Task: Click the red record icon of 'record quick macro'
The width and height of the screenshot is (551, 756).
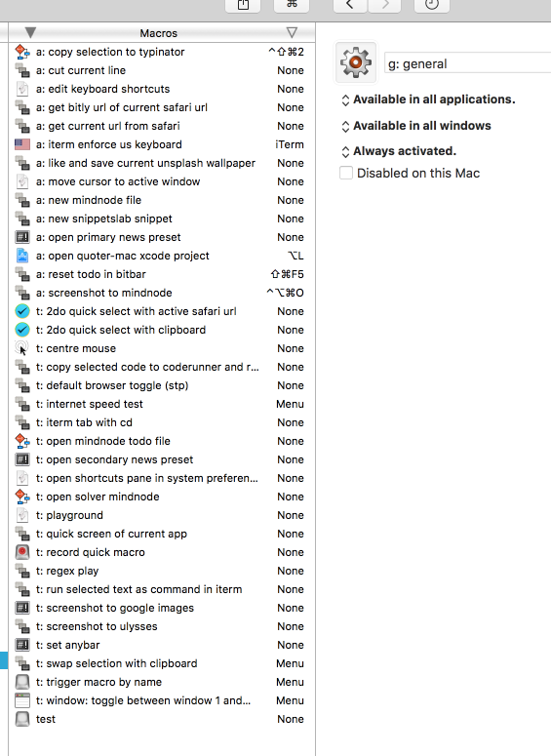Action: (22, 552)
